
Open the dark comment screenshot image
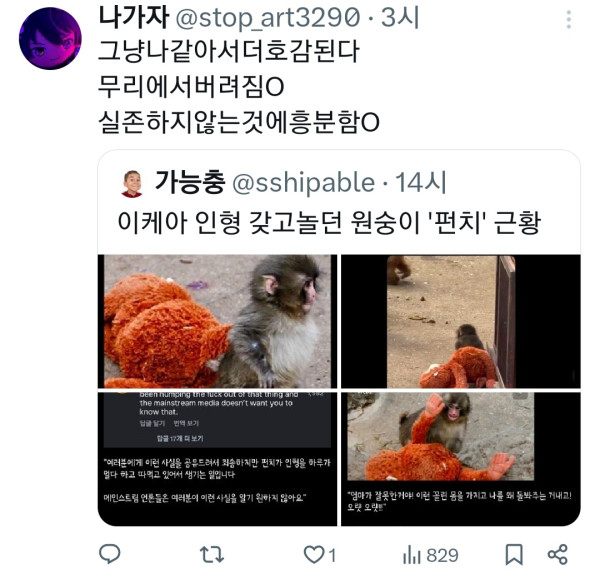pos(217,459)
